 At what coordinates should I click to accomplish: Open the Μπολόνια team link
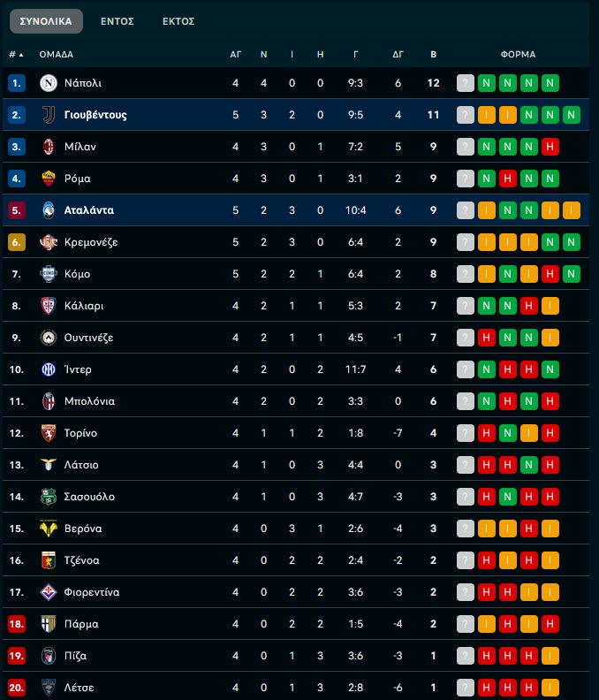89,401
